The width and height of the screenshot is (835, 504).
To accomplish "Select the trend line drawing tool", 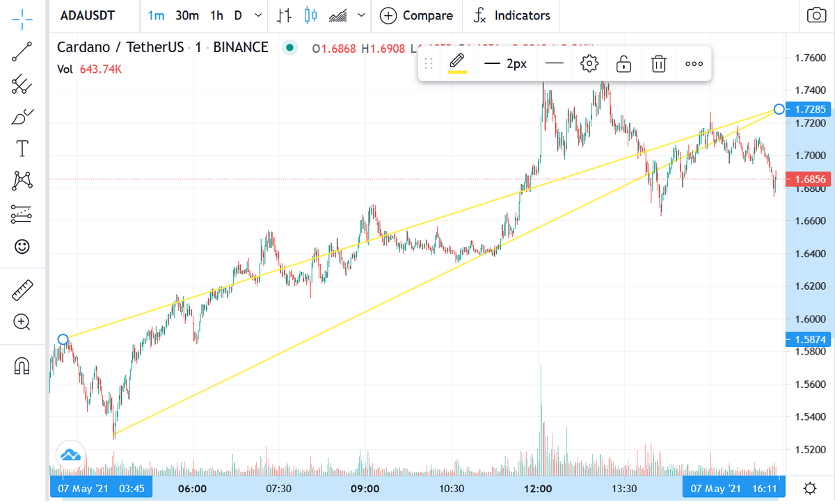I will coord(22,52).
